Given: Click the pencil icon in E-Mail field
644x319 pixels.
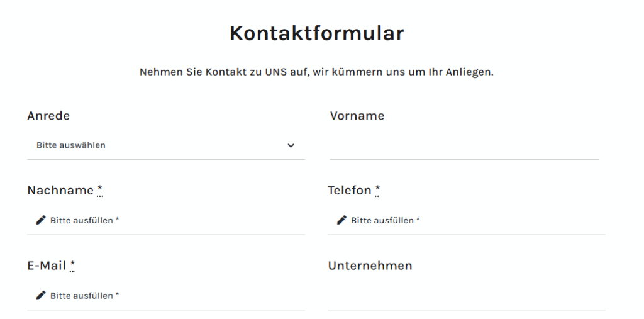Looking at the screenshot, I should pos(41,295).
